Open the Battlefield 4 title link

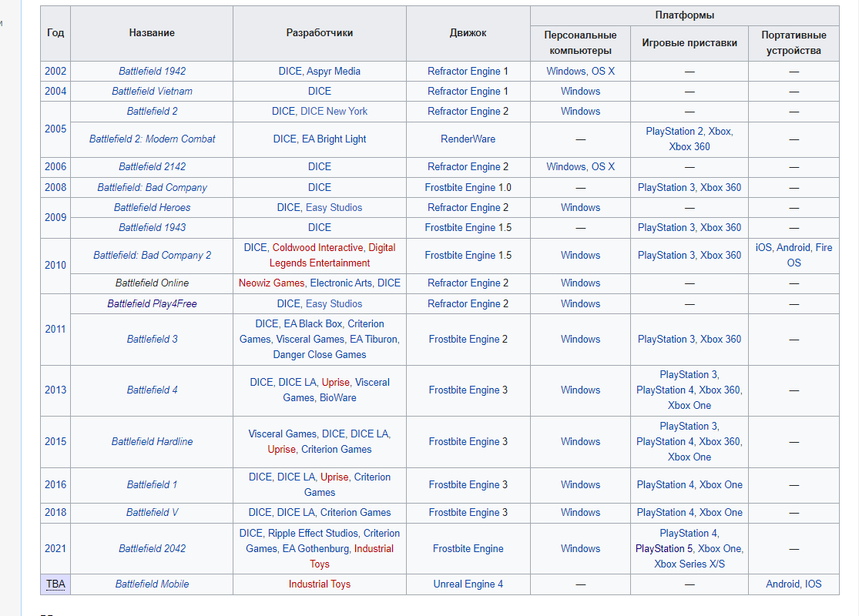(152, 390)
